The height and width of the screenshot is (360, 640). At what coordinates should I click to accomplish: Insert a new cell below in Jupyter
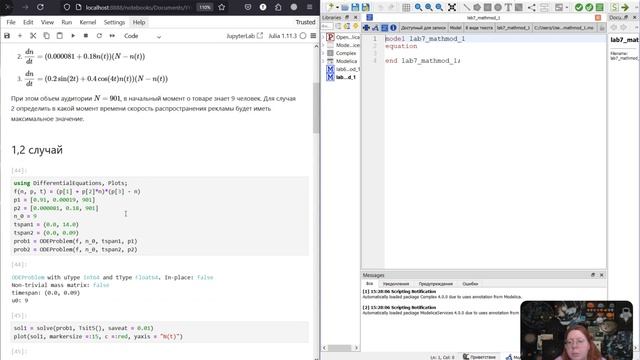[20, 36]
